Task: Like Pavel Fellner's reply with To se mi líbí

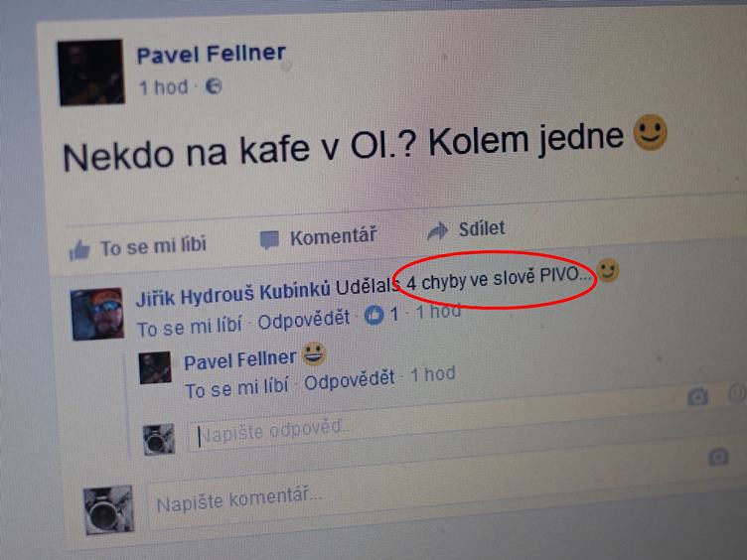Action: [x=236, y=388]
